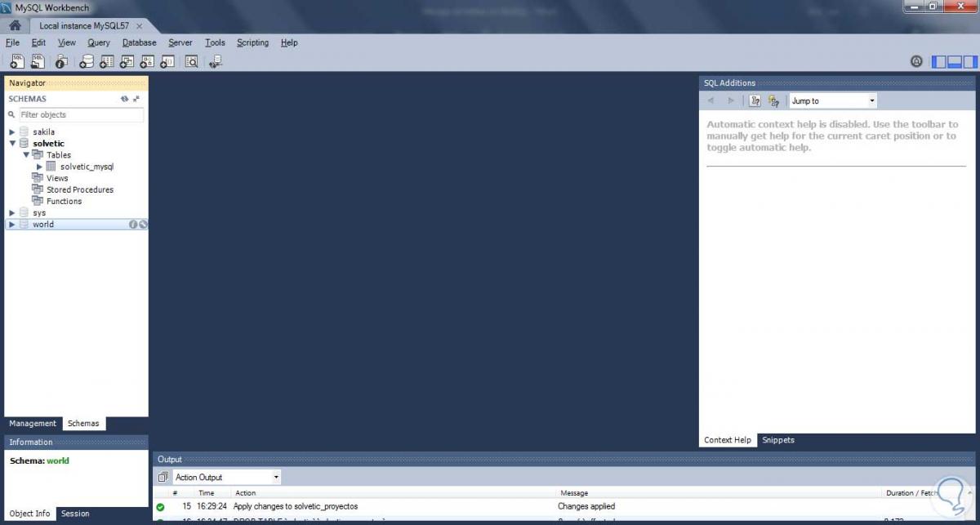Click the Workbench preferences round icon
Image resolution: width=980 pixels, height=525 pixels.
pyautogui.click(x=916, y=61)
